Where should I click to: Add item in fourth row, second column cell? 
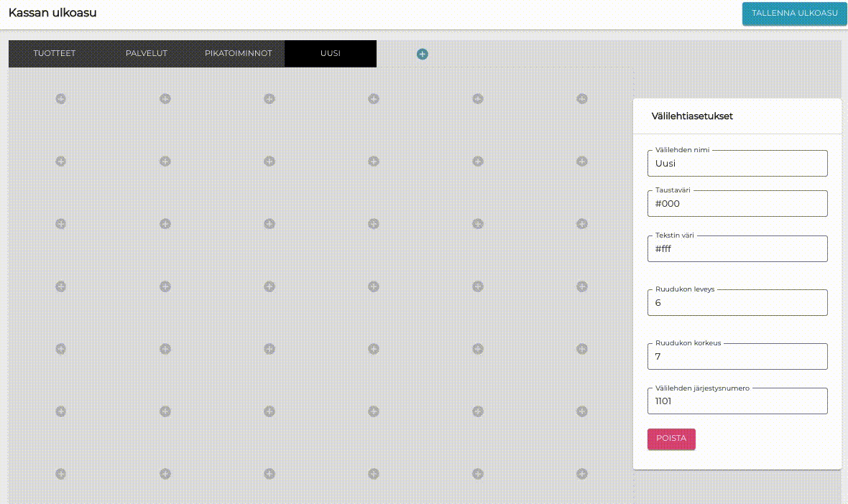pyautogui.click(x=165, y=286)
